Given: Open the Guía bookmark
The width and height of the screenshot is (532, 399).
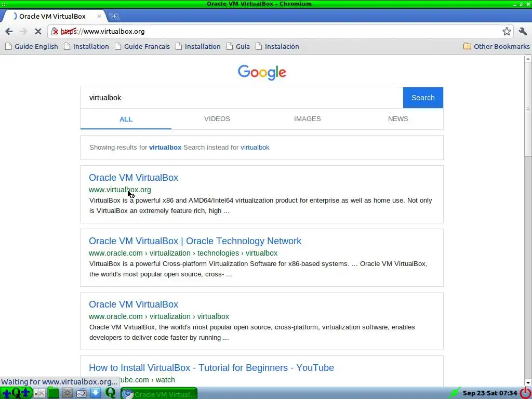Looking at the screenshot, I should pos(238,46).
